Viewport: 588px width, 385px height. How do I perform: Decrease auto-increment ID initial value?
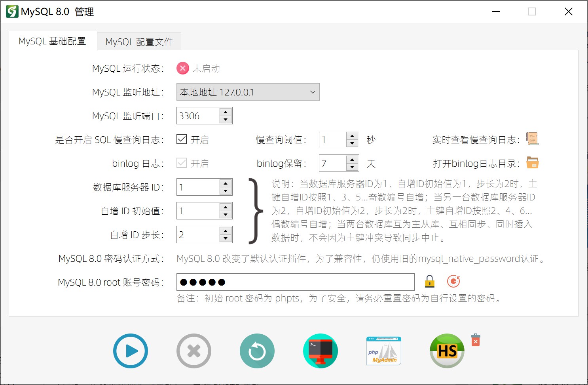click(226, 215)
